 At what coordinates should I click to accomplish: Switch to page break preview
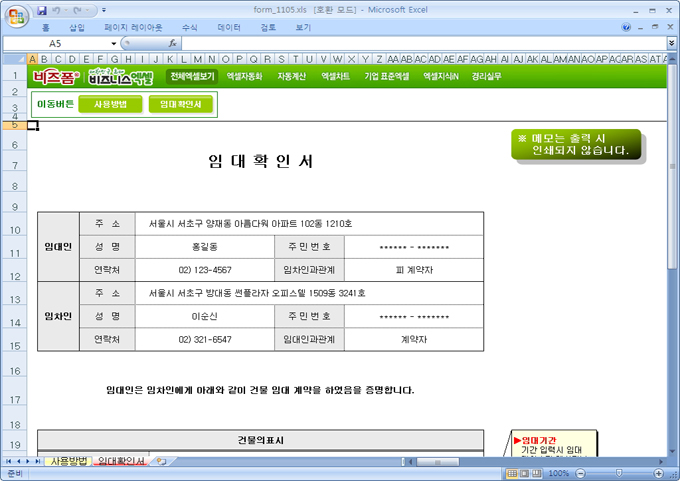tap(535, 473)
